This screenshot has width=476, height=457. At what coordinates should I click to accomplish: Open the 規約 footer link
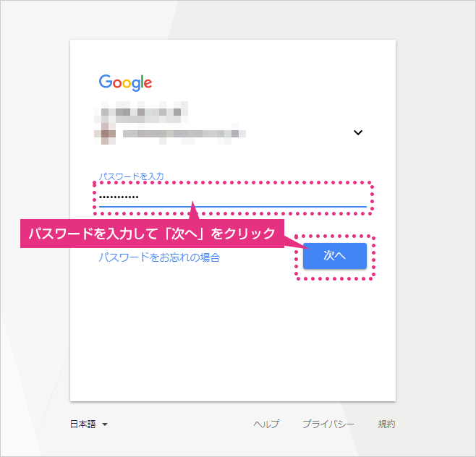click(x=386, y=424)
